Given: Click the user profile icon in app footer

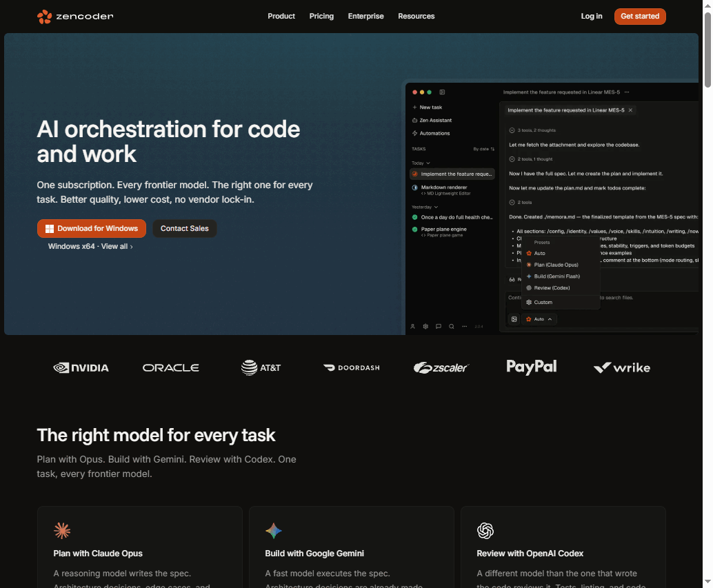Looking at the screenshot, I should [x=412, y=326].
